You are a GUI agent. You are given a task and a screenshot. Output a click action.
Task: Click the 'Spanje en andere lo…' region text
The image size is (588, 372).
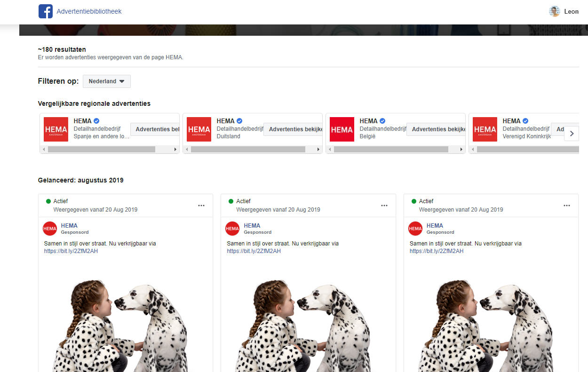(x=102, y=136)
